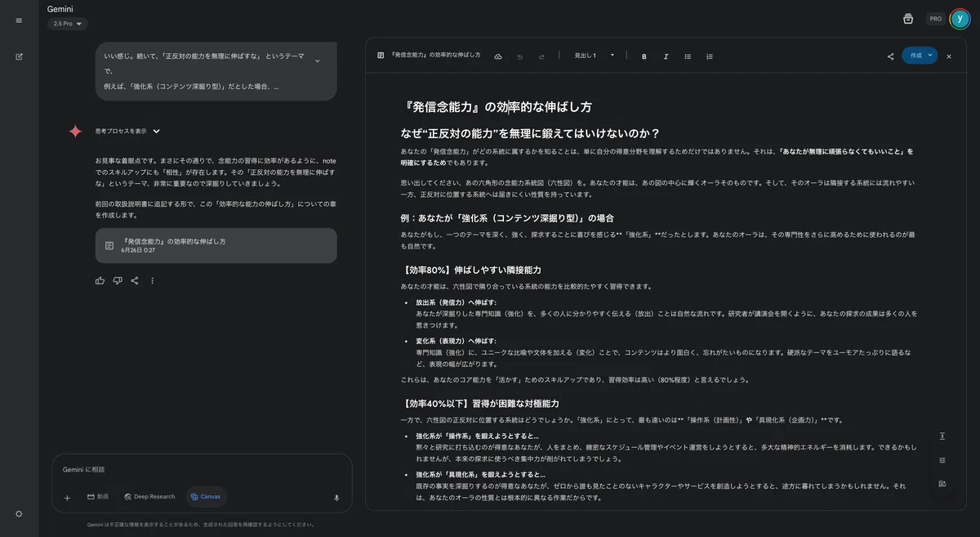
Task: Give the response a thumbs down
Action: 118,280
